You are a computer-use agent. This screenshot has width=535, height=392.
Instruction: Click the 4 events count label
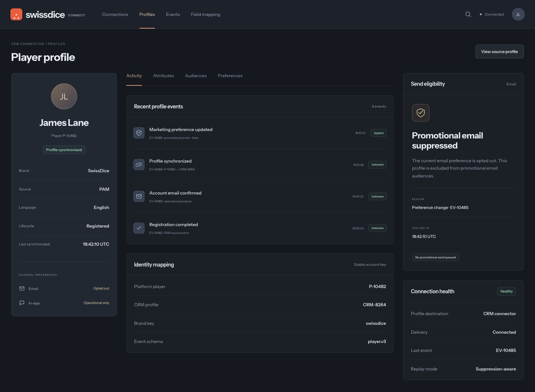[379, 107]
